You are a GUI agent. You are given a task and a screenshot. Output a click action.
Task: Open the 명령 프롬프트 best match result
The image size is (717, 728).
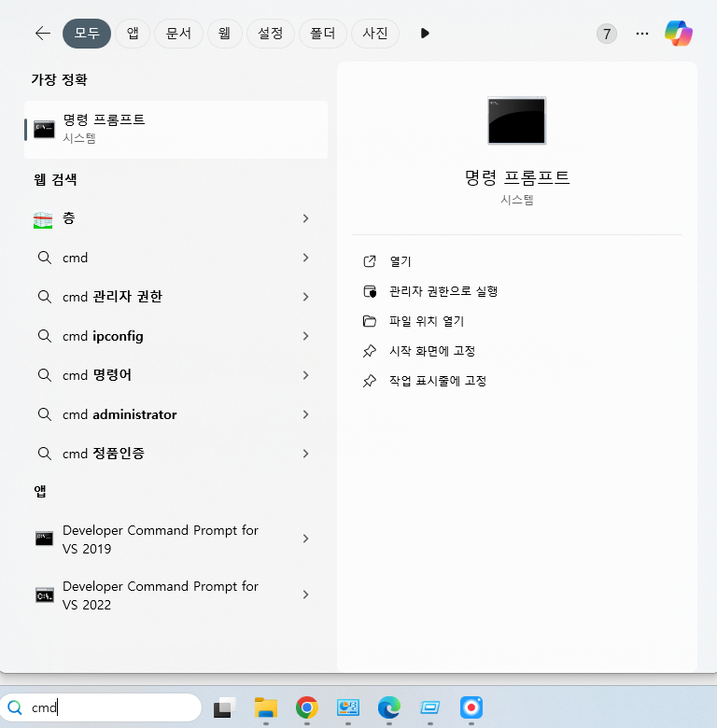point(176,130)
